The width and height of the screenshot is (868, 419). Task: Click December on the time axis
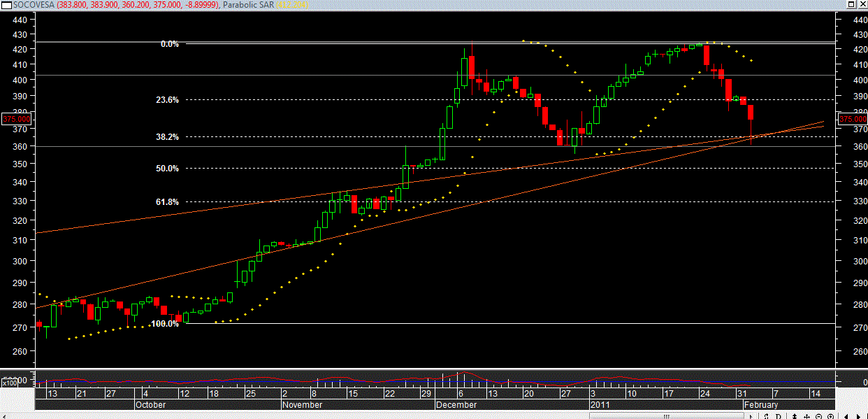pos(456,405)
